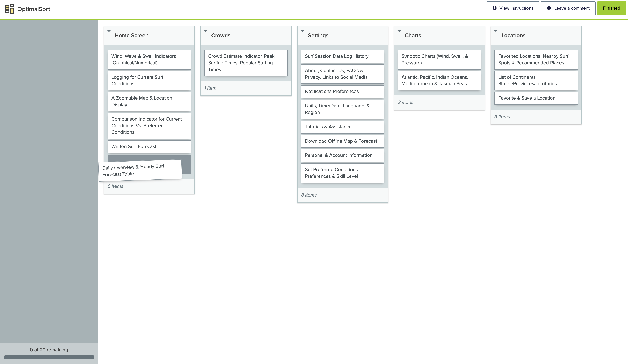Select Atlantic, Pacific, Indian Oceans card

[439, 81]
